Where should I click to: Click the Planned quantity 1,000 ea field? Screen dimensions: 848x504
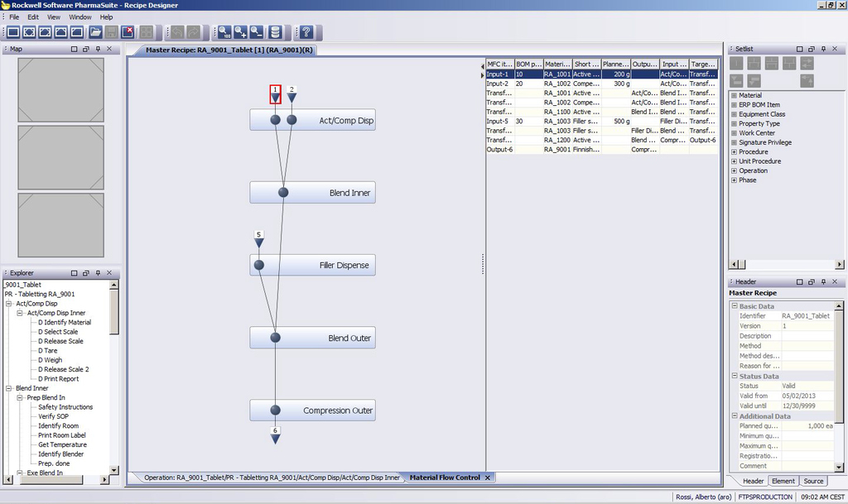click(807, 425)
